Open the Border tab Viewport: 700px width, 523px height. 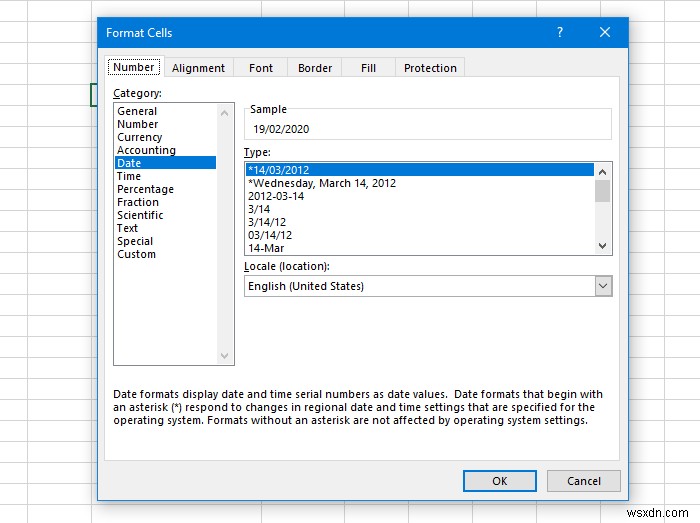(x=315, y=68)
